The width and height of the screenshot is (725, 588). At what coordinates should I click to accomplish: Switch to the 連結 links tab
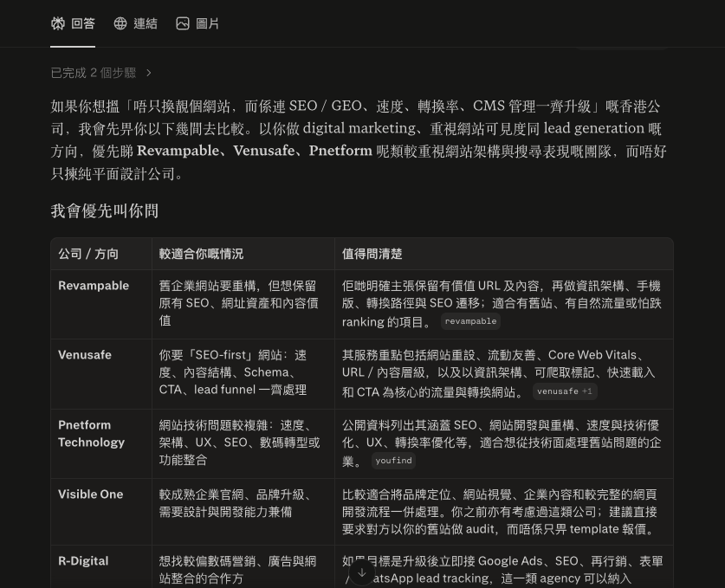click(x=135, y=23)
